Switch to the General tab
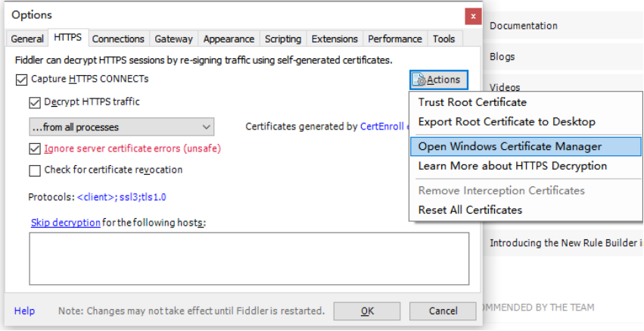 (x=27, y=39)
